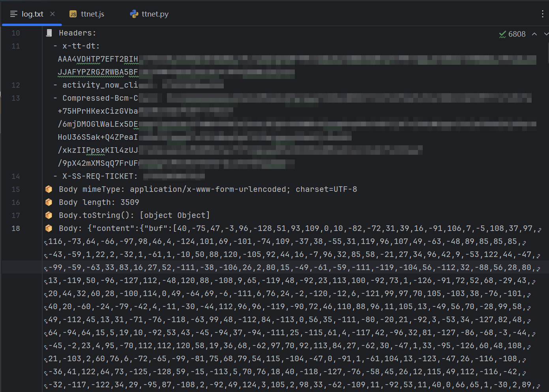Close the log.txt tab
The image size is (549, 392).
[52, 14]
